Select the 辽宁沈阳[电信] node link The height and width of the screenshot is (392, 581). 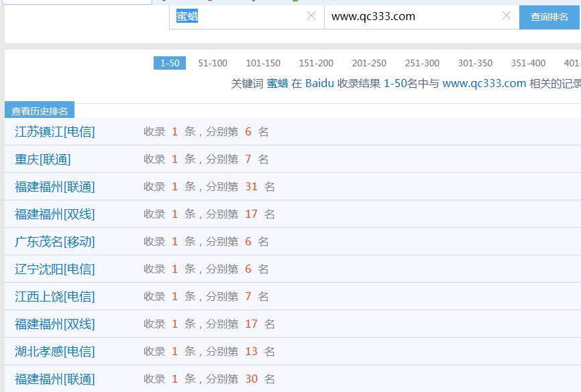coord(55,269)
